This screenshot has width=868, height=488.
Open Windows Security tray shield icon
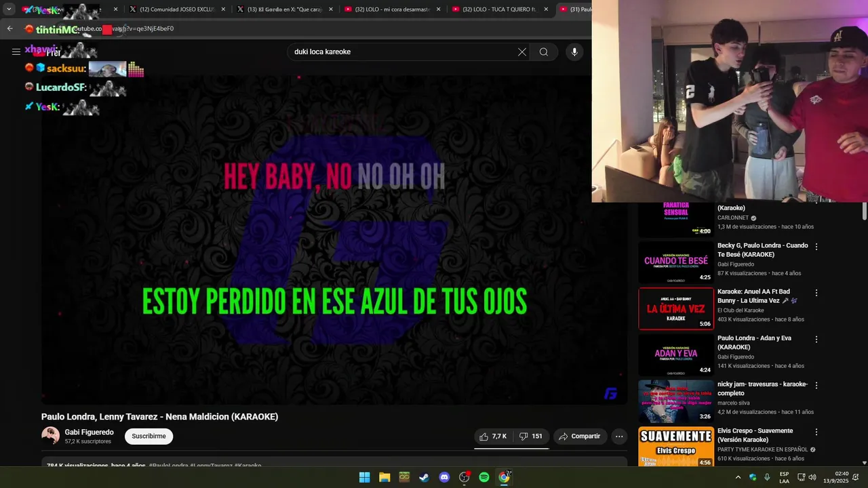(x=753, y=477)
